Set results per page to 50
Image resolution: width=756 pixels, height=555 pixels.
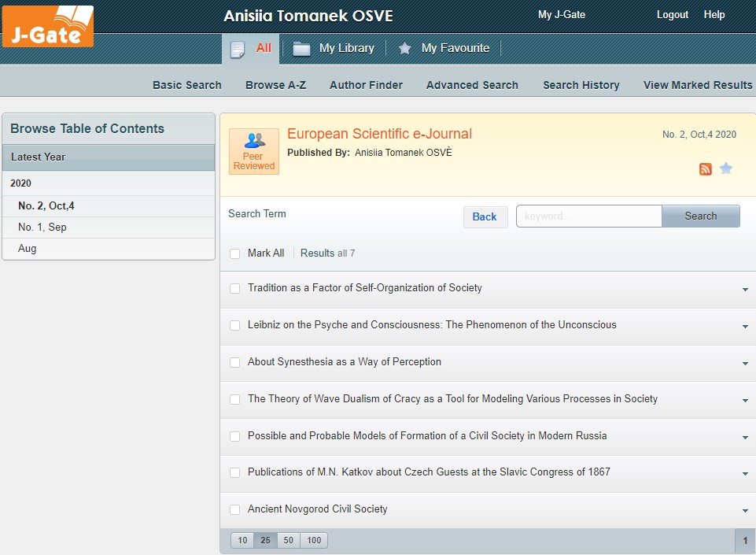289,540
